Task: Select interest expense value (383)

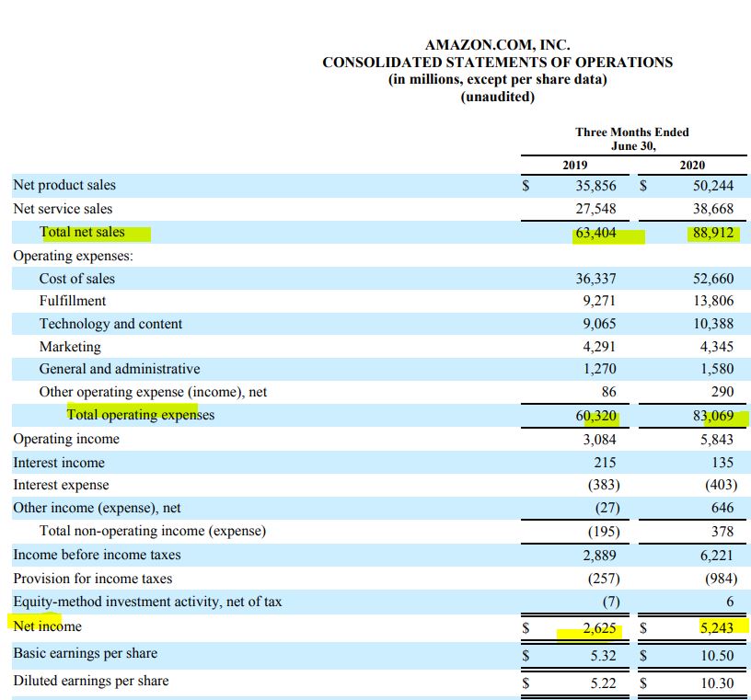Action: (604, 485)
